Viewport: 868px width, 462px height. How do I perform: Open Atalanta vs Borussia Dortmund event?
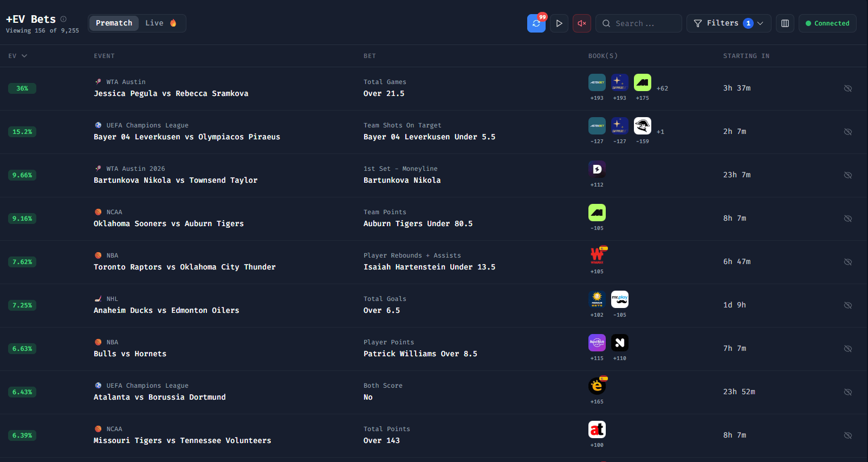(x=160, y=397)
